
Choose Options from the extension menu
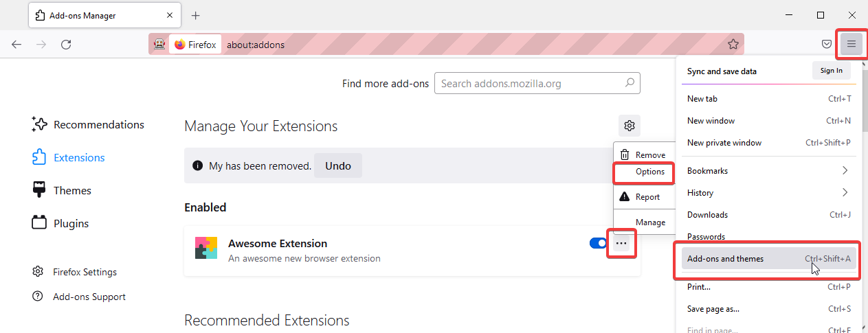click(x=643, y=172)
